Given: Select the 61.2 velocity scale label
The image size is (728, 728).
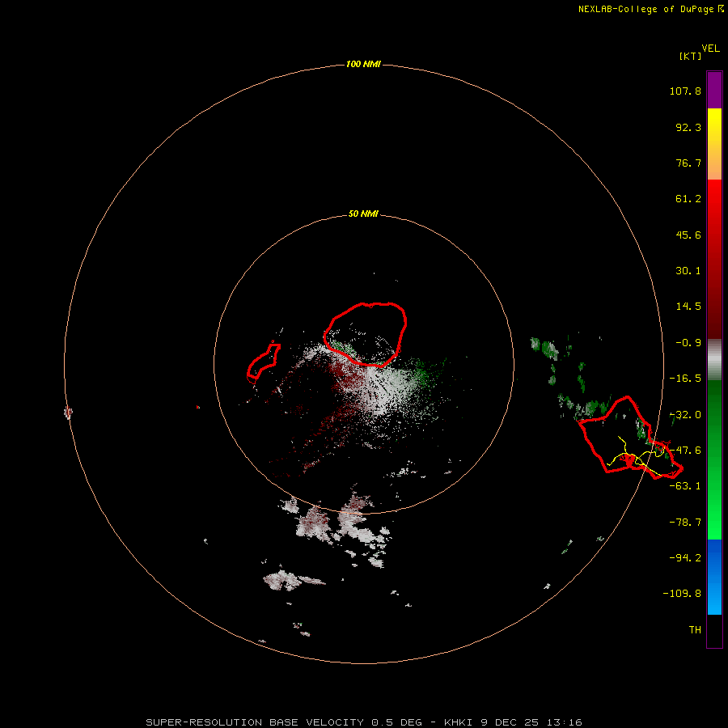Looking at the screenshot, I should point(688,199).
